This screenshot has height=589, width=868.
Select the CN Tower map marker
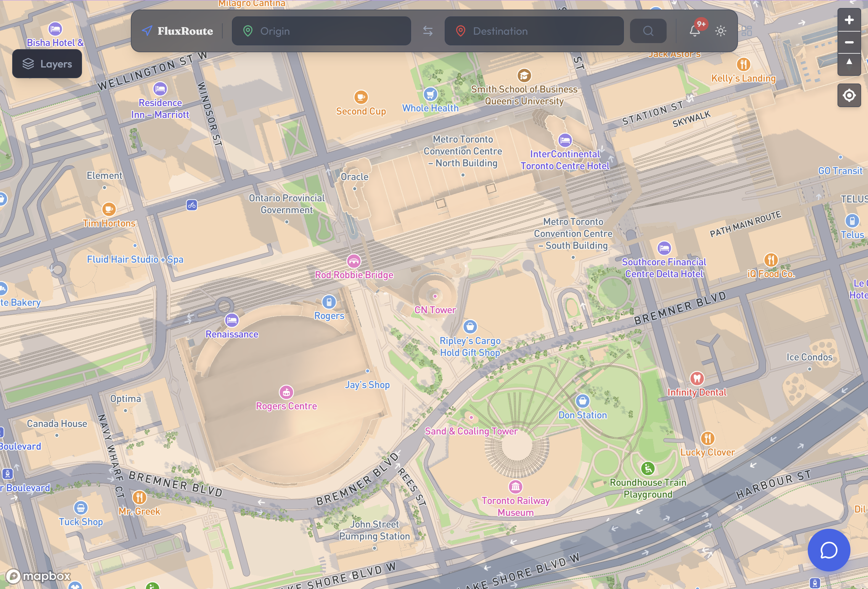435,296
